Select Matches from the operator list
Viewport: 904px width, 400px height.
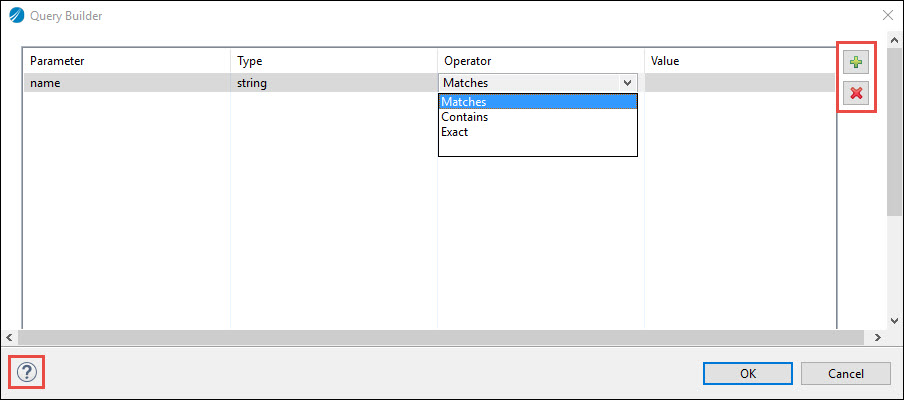coord(538,102)
